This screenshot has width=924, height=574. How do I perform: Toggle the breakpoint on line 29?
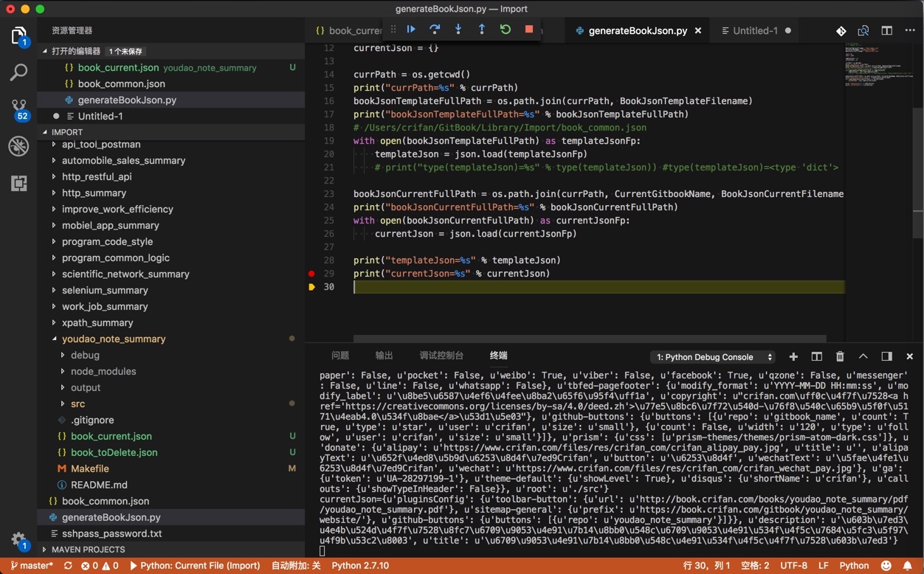pos(311,274)
